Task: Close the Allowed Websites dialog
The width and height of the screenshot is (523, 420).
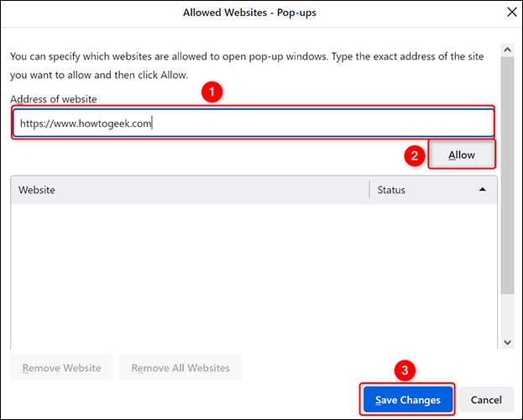Action: (x=511, y=13)
